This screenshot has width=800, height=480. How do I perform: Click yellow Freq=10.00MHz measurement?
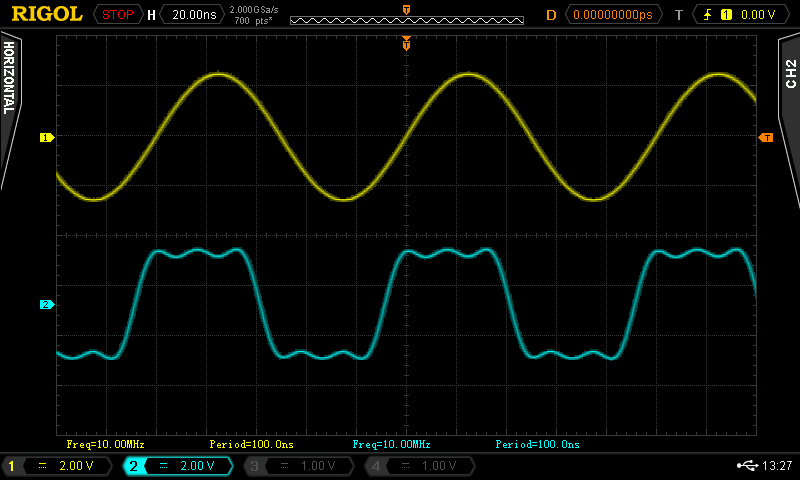click(106, 444)
